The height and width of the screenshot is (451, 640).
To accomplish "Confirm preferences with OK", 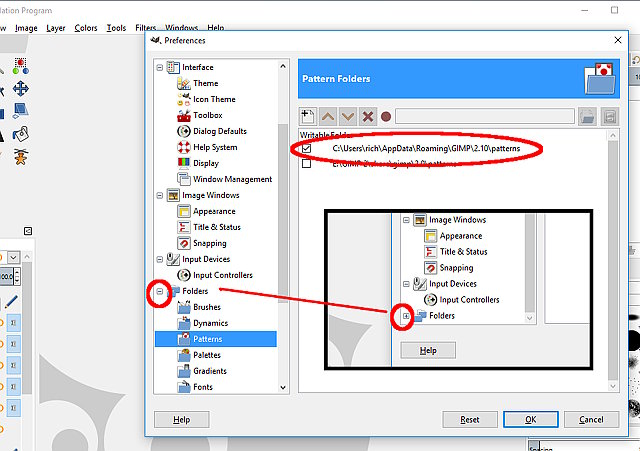I will 531,420.
